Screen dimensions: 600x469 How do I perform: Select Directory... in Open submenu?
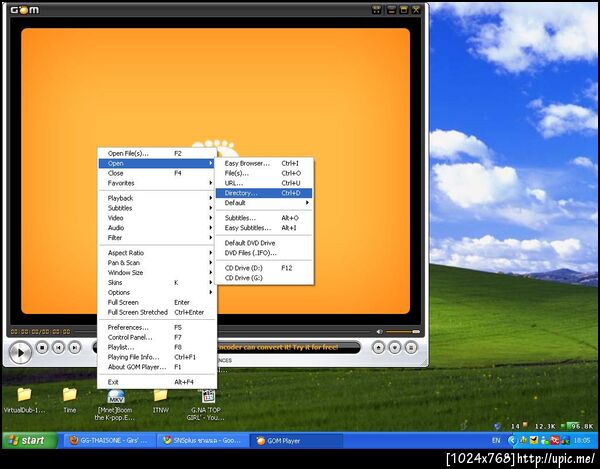point(264,193)
